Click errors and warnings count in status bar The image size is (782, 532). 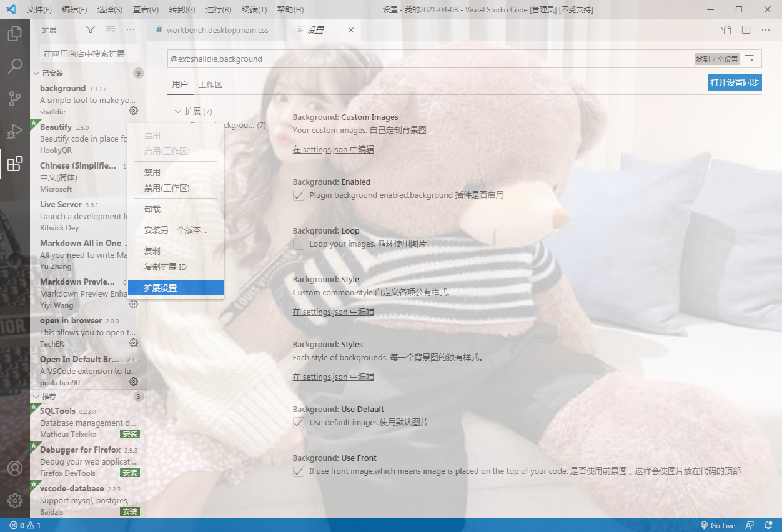coord(26,525)
